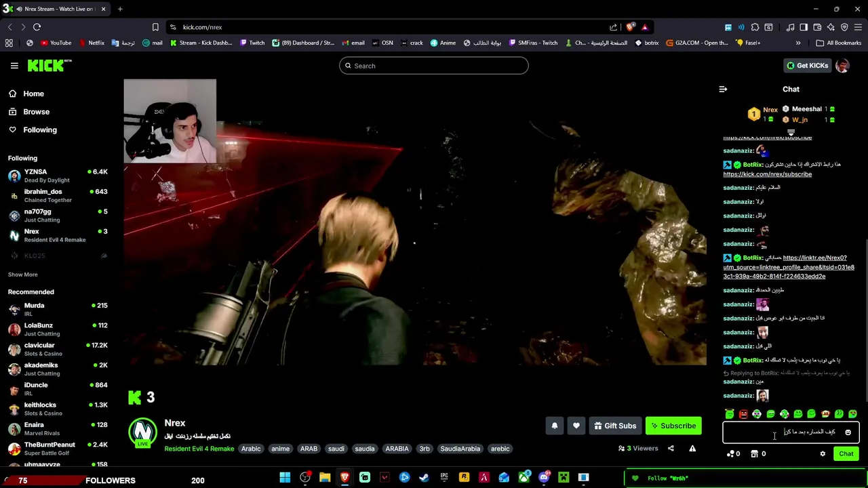Open the user profile avatar menu
Screen dimensions: 868x488
pyautogui.click(x=842, y=66)
